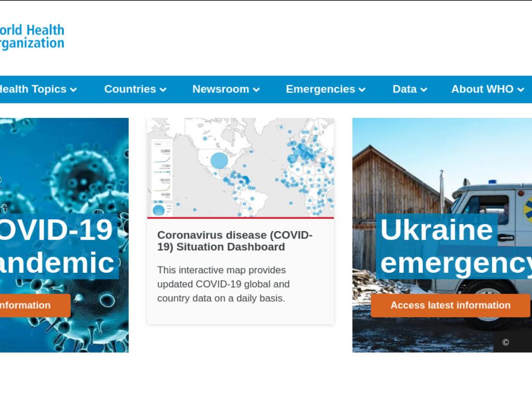
Task: Click Access latest information on Ukraine banner
Action: pos(450,305)
